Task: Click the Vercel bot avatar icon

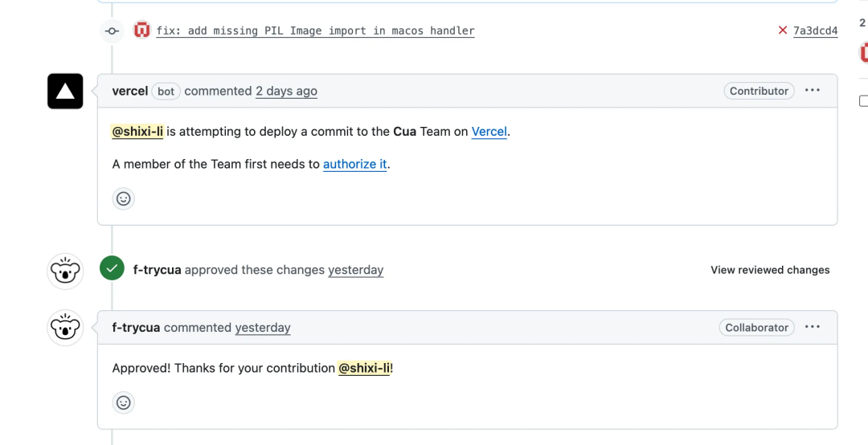Action: 65,91
